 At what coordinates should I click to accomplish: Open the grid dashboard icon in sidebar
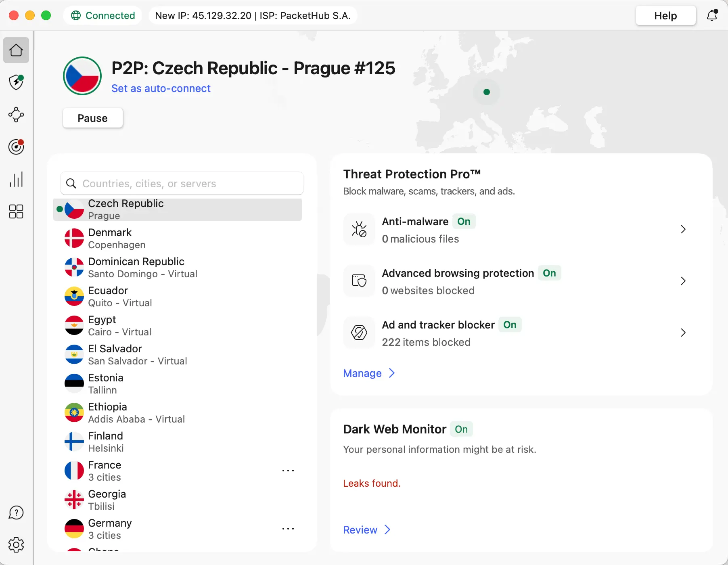click(x=16, y=211)
